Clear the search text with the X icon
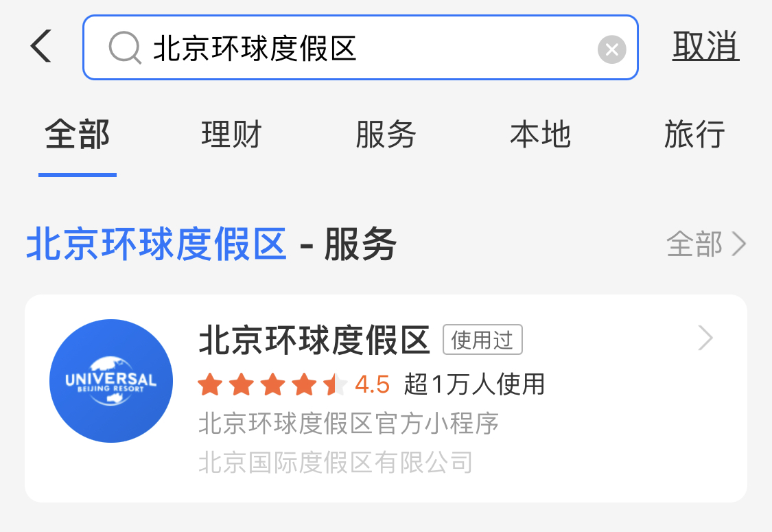 click(611, 49)
